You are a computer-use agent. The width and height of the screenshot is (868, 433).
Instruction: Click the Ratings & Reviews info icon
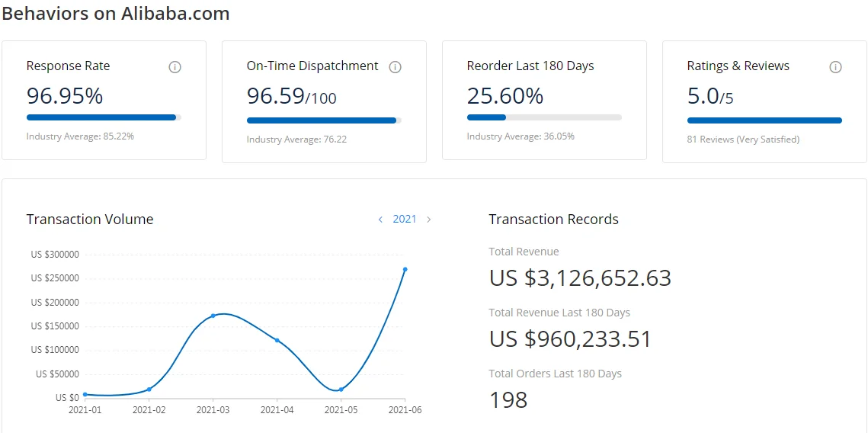tap(835, 67)
